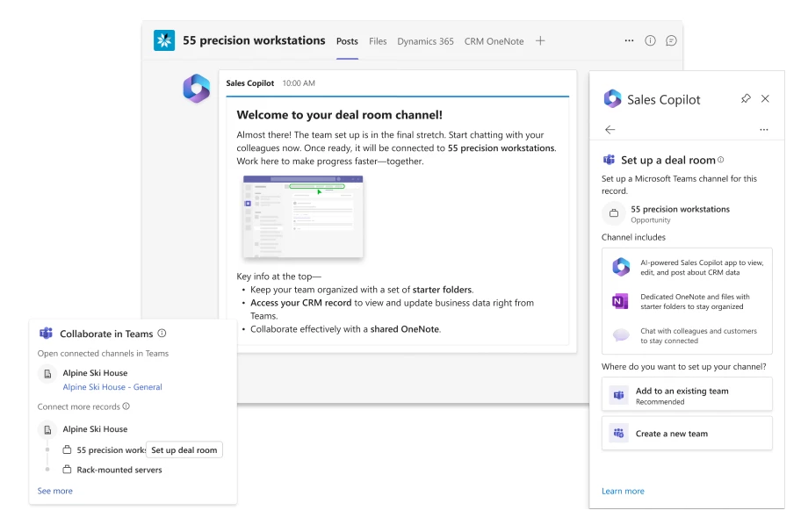808x532 pixels.
Task: Open the Files tab
Action: (x=378, y=40)
